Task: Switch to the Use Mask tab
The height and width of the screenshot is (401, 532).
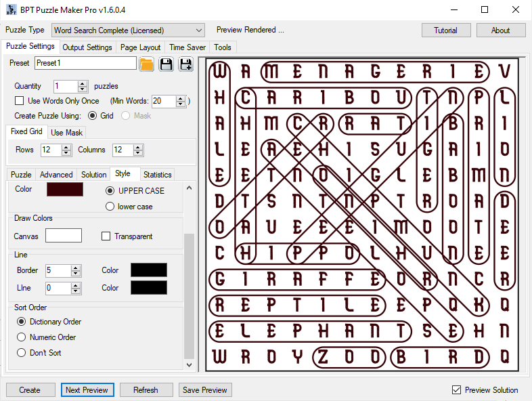Action: pyautogui.click(x=66, y=132)
